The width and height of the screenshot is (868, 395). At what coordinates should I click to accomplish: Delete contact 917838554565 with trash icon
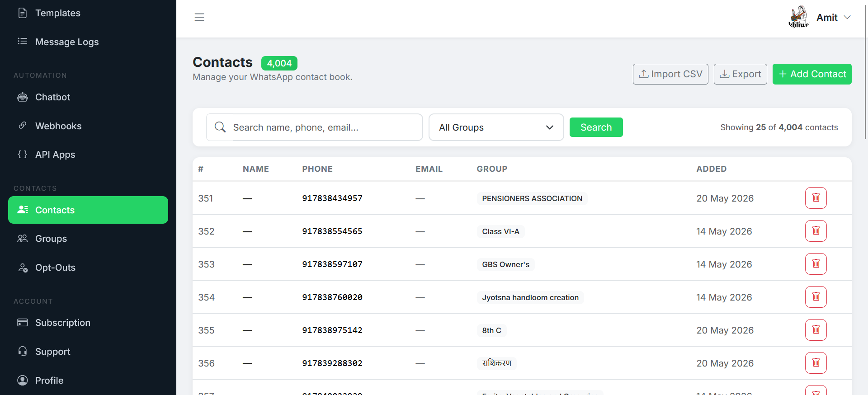pos(816,231)
